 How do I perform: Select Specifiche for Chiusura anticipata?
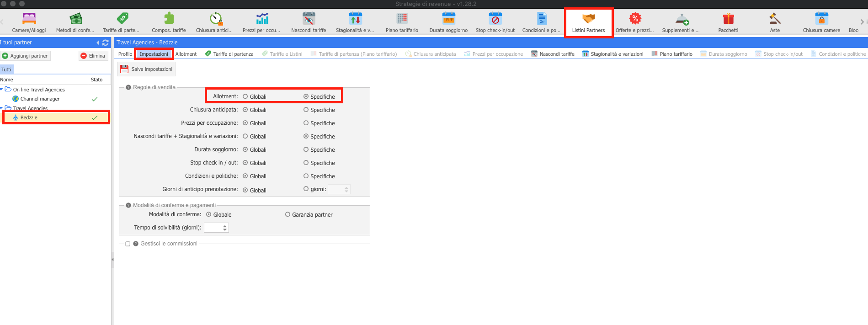point(306,110)
